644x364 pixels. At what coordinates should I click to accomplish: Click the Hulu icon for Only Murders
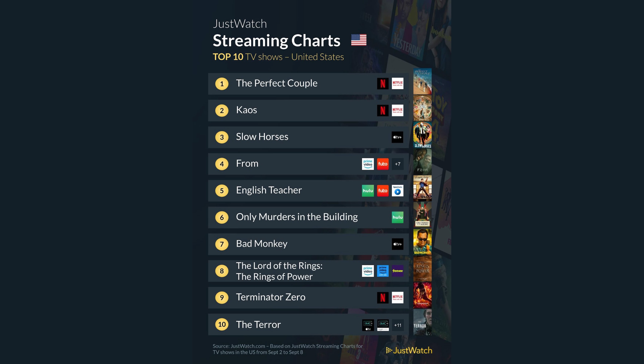pyautogui.click(x=397, y=217)
